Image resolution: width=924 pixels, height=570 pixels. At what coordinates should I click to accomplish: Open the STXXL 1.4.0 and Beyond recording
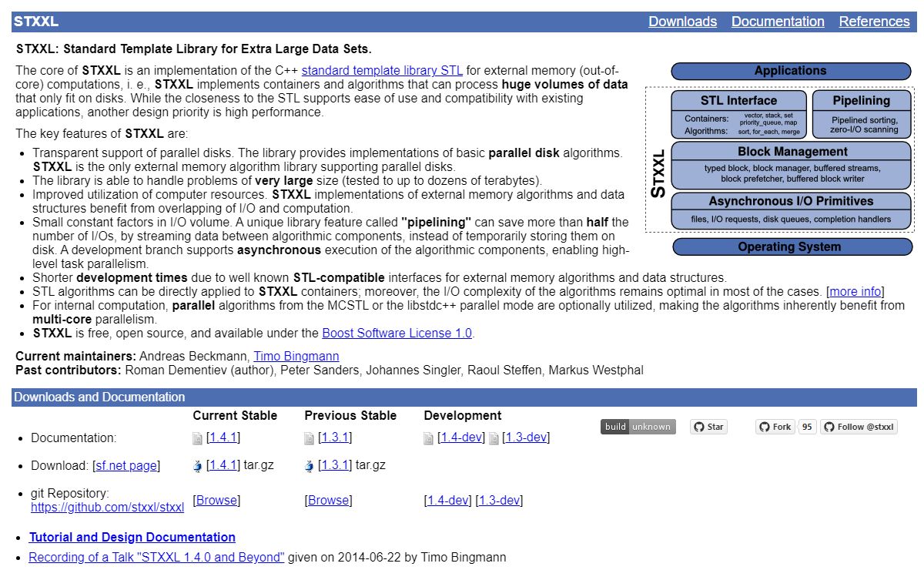(156, 558)
